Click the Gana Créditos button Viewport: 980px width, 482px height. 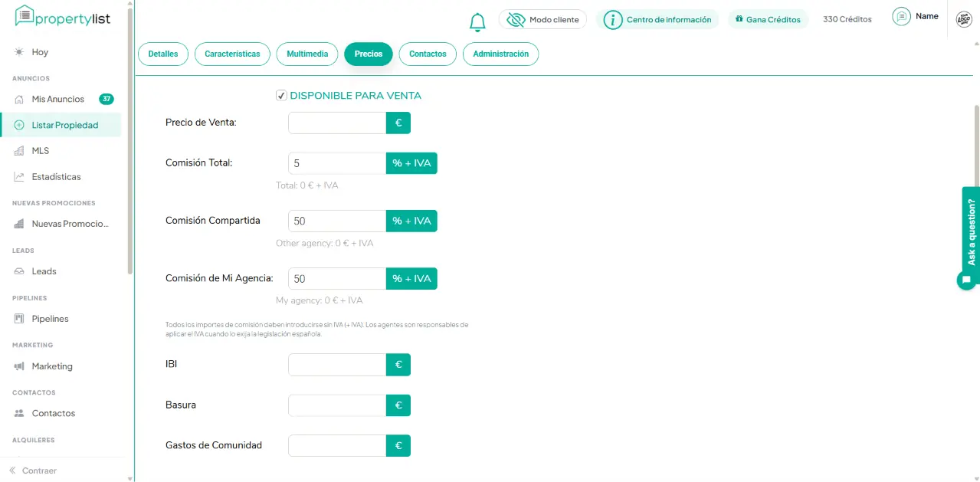[x=768, y=19]
